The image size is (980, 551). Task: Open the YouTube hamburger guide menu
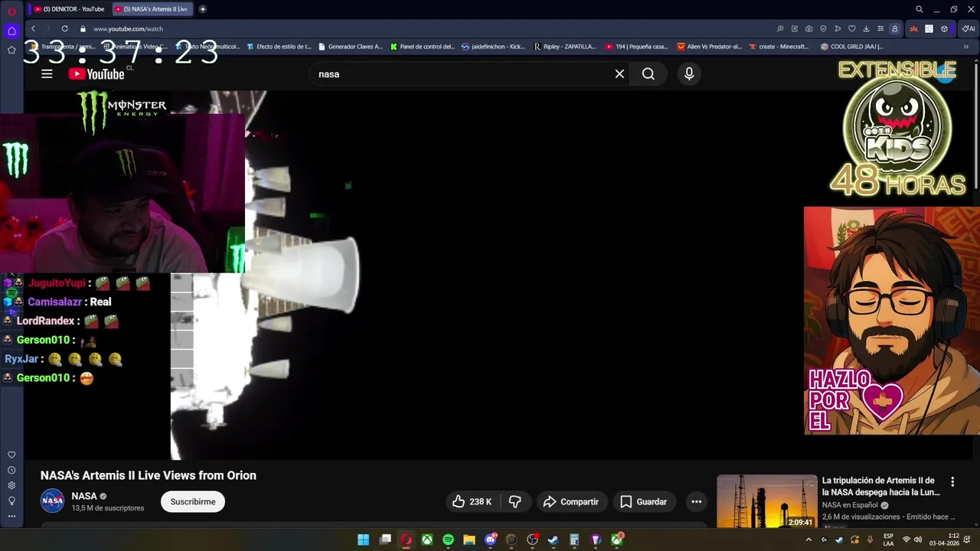[47, 73]
